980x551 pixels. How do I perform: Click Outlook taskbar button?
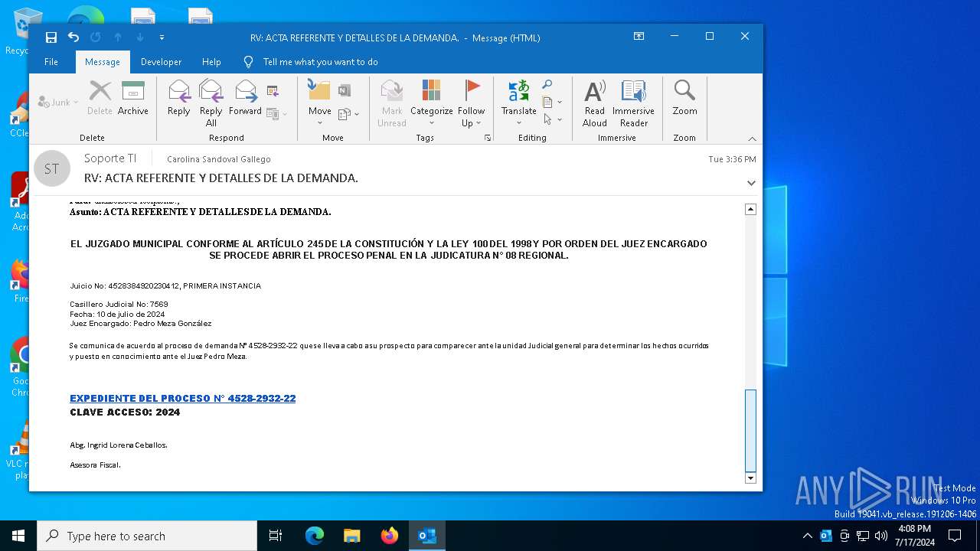(x=427, y=536)
